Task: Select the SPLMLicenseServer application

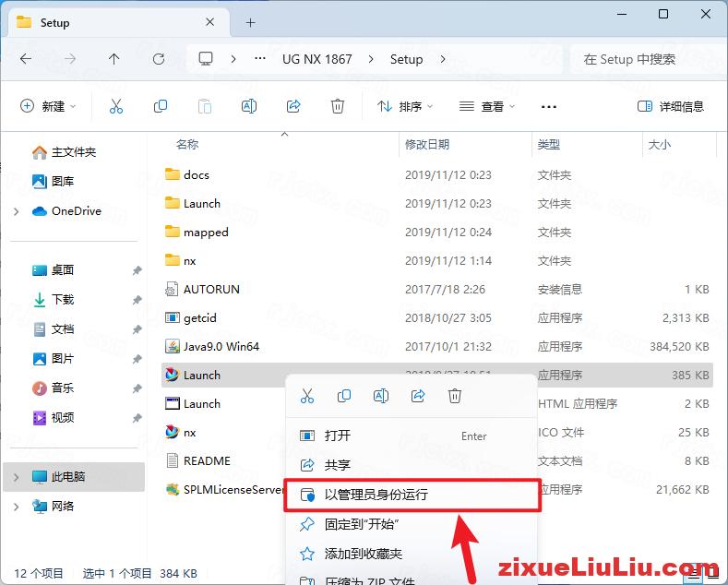Action: point(223,489)
